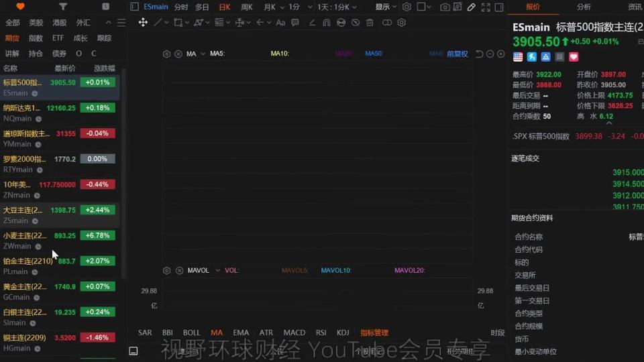Delete drawings with the trash icon
Image resolution: width=644 pixels, height=362 pixels.
pos(370,23)
